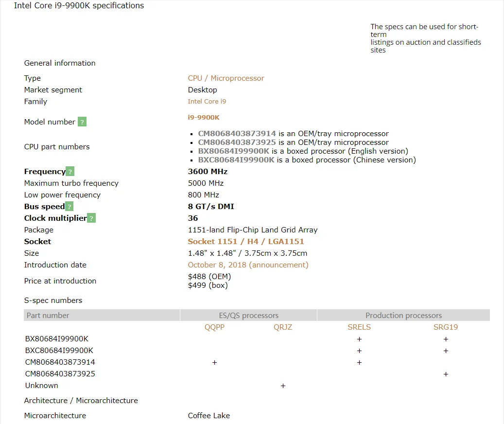Click the Architecture / Microarchitecture section heading
The image size is (504, 424).
coord(81,401)
